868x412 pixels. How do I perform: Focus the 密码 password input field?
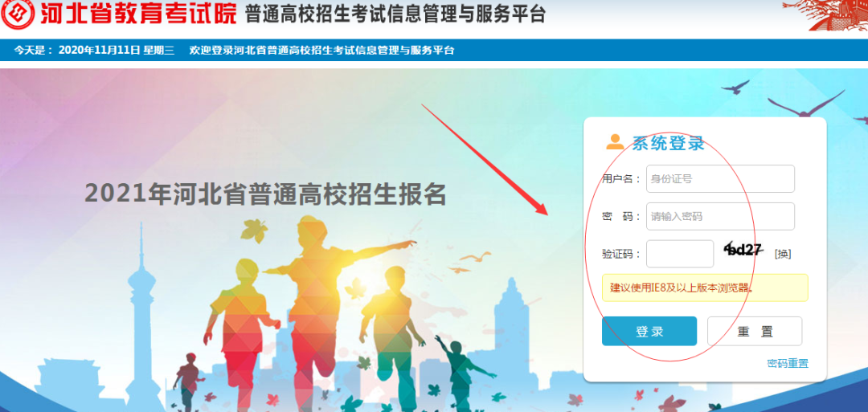pos(720,216)
